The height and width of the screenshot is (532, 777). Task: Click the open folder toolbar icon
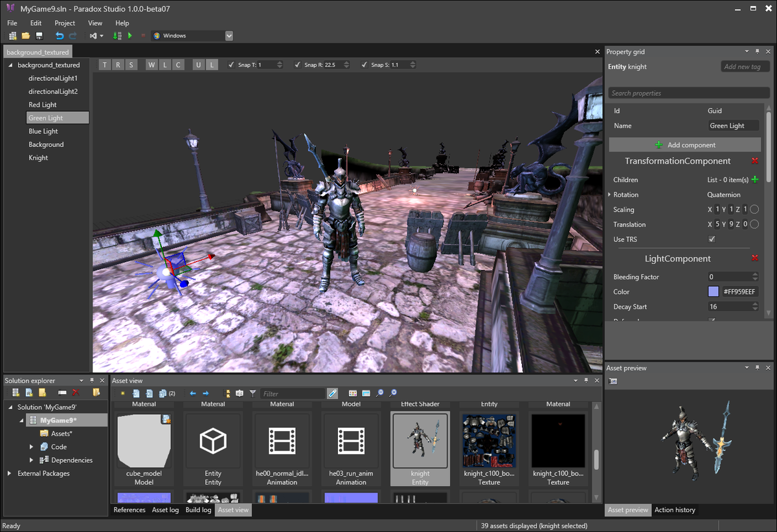[x=26, y=36]
